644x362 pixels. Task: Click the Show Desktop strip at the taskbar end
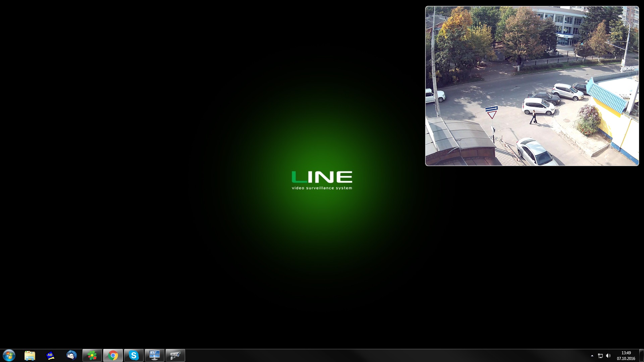pyautogui.click(x=641, y=355)
